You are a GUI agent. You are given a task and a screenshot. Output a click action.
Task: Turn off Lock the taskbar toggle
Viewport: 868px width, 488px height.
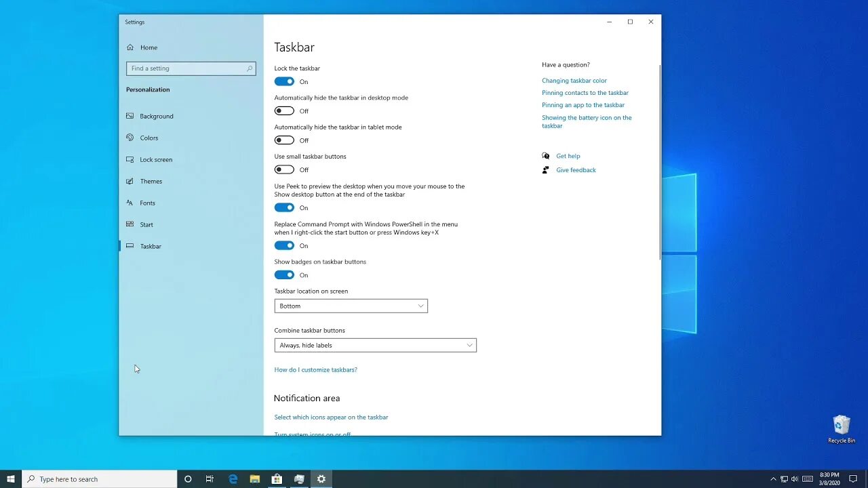[284, 81]
